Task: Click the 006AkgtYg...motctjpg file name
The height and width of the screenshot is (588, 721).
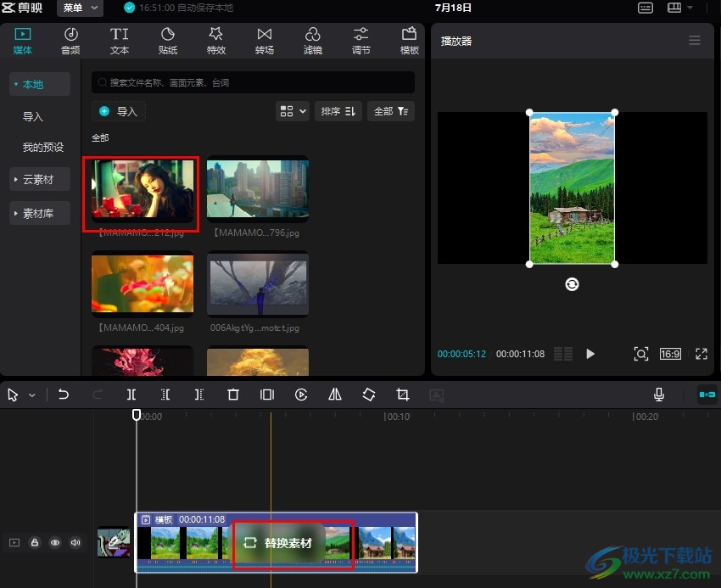Action: [x=254, y=328]
